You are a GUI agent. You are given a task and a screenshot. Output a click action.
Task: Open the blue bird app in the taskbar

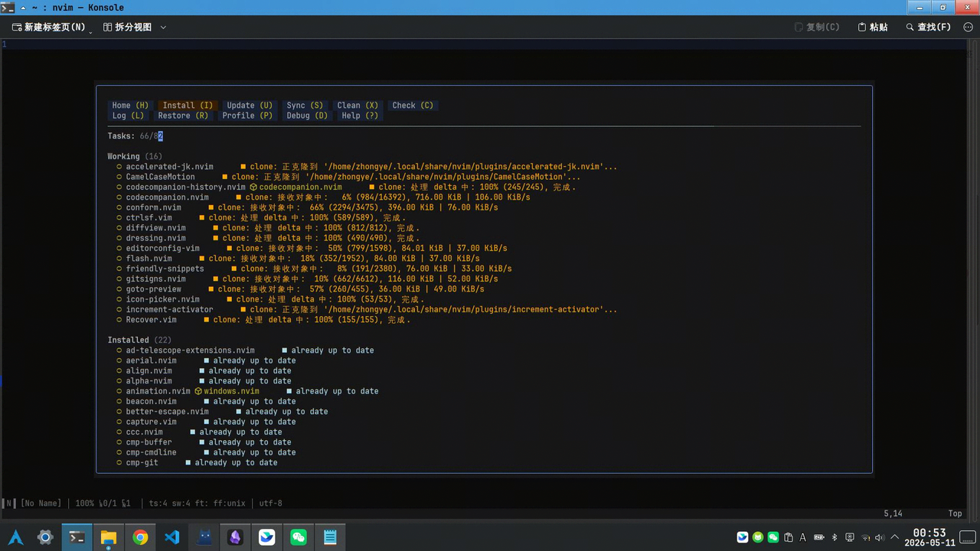click(x=266, y=537)
